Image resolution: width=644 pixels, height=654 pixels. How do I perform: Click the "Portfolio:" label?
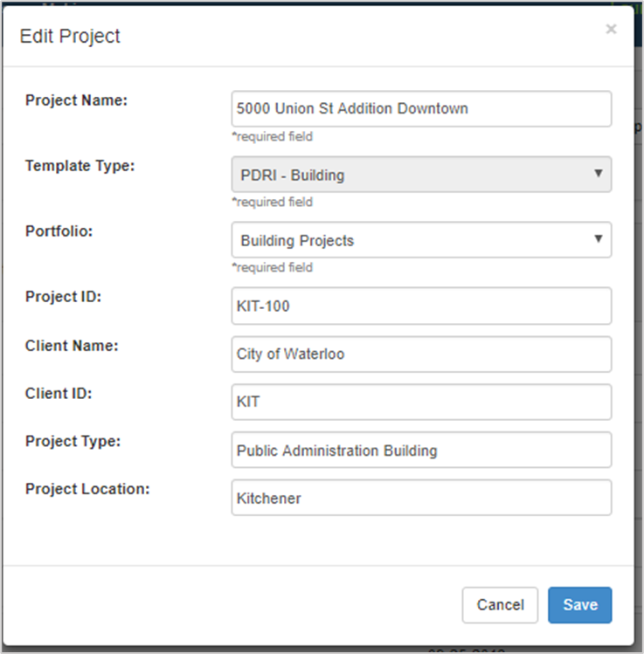click(x=58, y=231)
